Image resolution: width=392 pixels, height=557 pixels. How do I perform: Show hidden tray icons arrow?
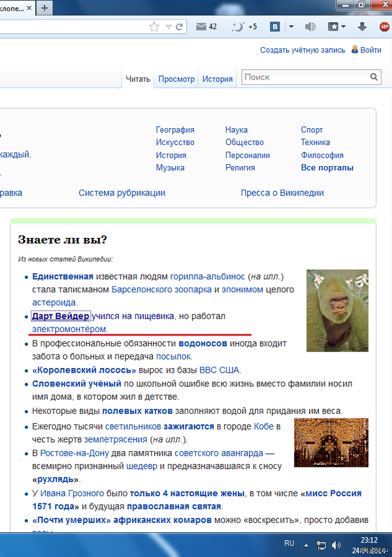(306, 545)
